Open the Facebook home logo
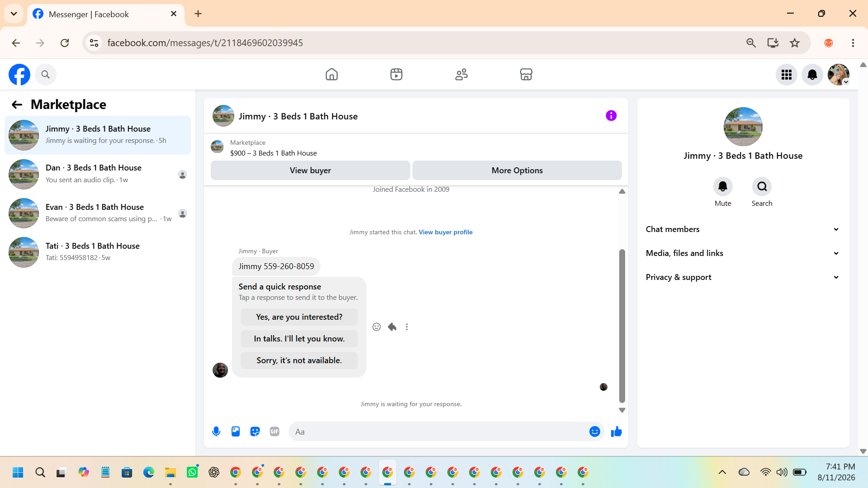Screen dimensions: 868x488 (19, 75)
